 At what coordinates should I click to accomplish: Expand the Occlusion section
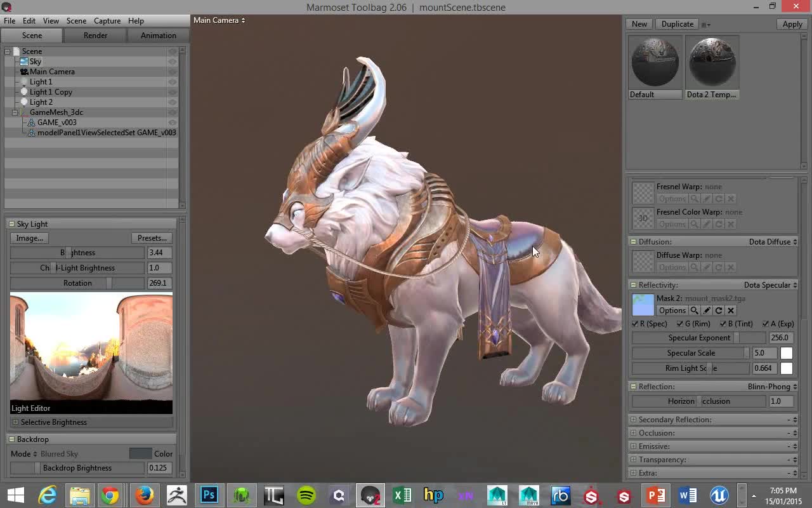[x=633, y=433]
